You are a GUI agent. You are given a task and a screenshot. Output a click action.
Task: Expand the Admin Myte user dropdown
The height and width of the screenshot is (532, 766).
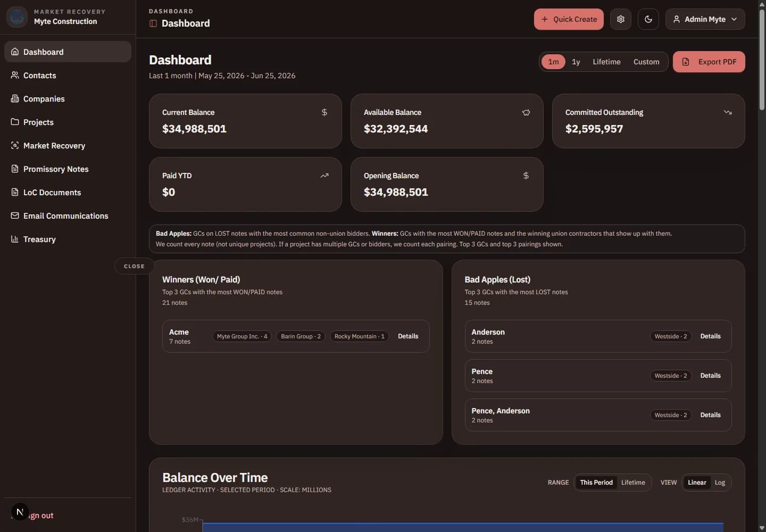click(x=705, y=19)
